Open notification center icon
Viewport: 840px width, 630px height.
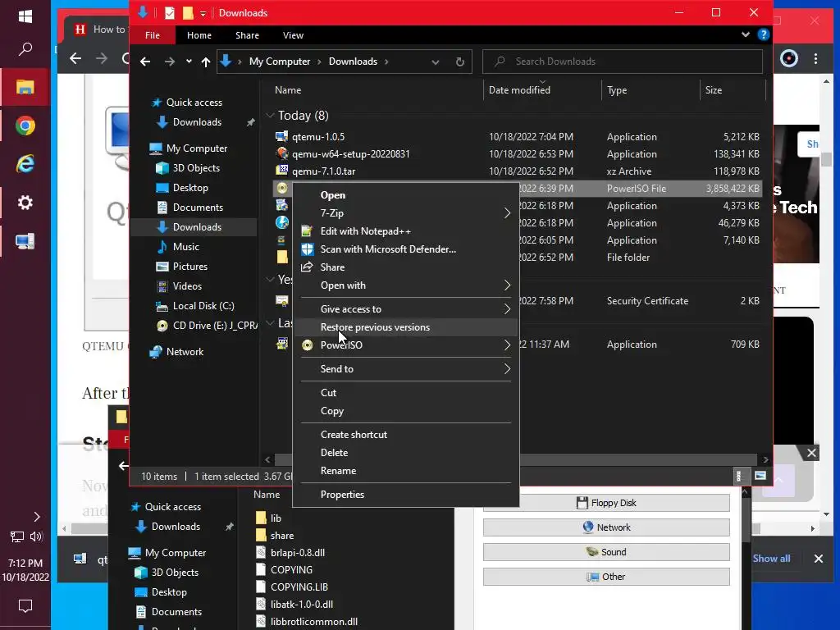[25, 606]
